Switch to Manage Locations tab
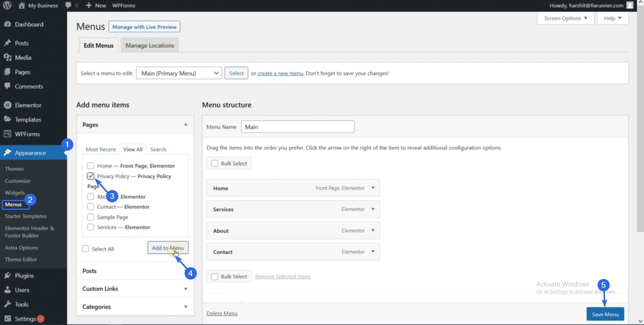Image resolution: width=644 pixels, height=325 pixels. [150, 45]
